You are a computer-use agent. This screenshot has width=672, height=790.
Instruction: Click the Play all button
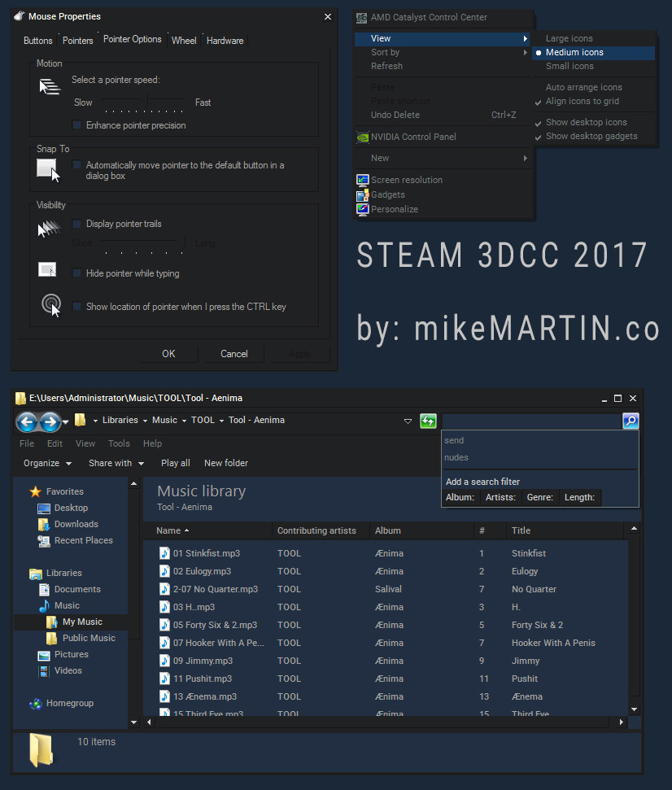pos(175,463)
